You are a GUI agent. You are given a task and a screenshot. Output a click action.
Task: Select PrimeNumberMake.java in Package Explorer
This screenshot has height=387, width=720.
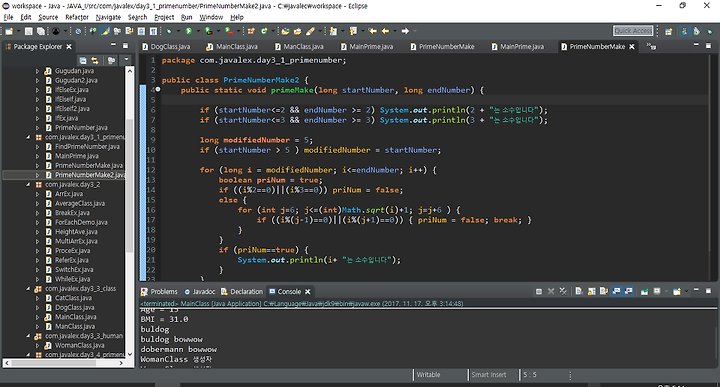(89, 165)
